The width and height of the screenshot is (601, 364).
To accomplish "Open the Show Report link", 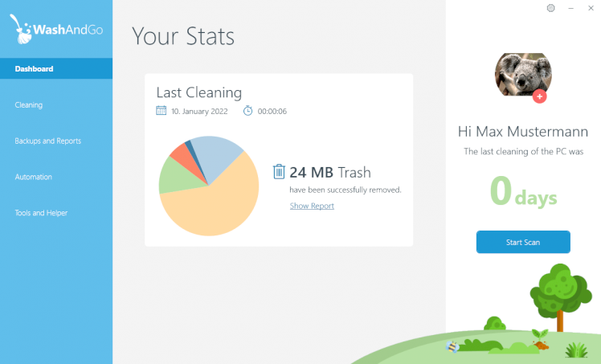I will [x=312, y=206].
